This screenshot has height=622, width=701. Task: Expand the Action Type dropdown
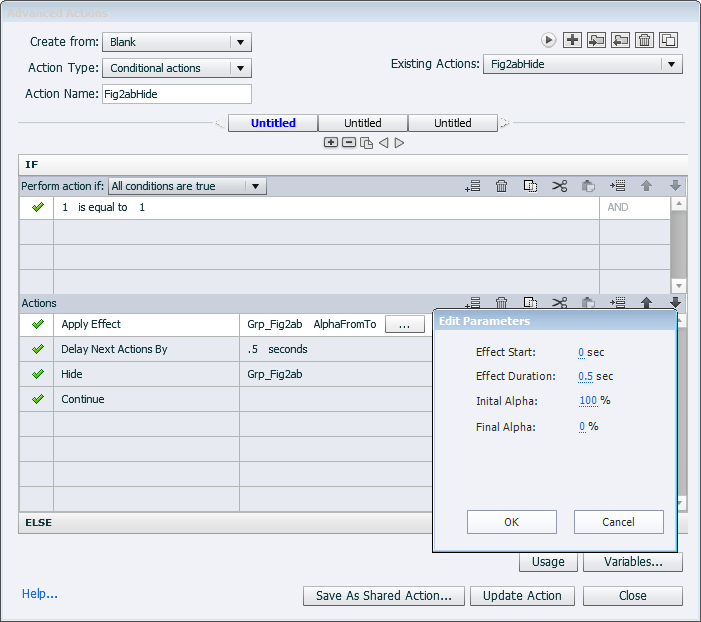coord(177,68)
